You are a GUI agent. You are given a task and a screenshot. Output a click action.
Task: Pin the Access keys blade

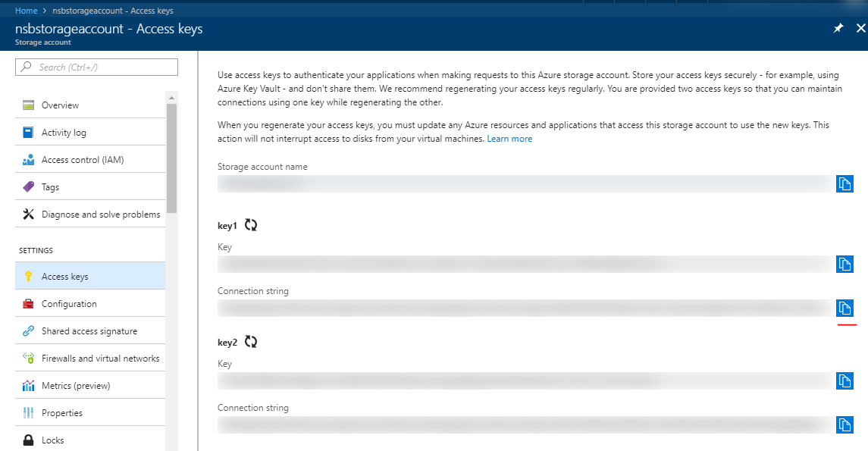[838, 28]
